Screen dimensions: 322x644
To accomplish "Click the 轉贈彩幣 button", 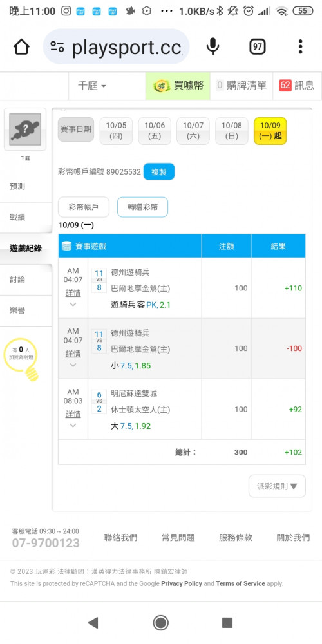I will coord(142,207).
